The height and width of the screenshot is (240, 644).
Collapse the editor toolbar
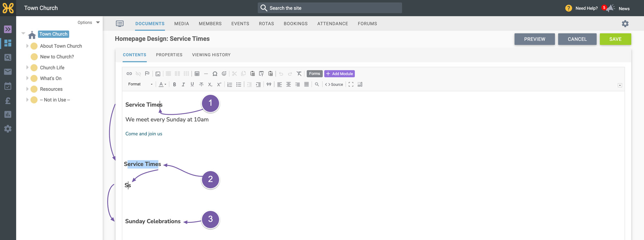click(x=620, y=85)
